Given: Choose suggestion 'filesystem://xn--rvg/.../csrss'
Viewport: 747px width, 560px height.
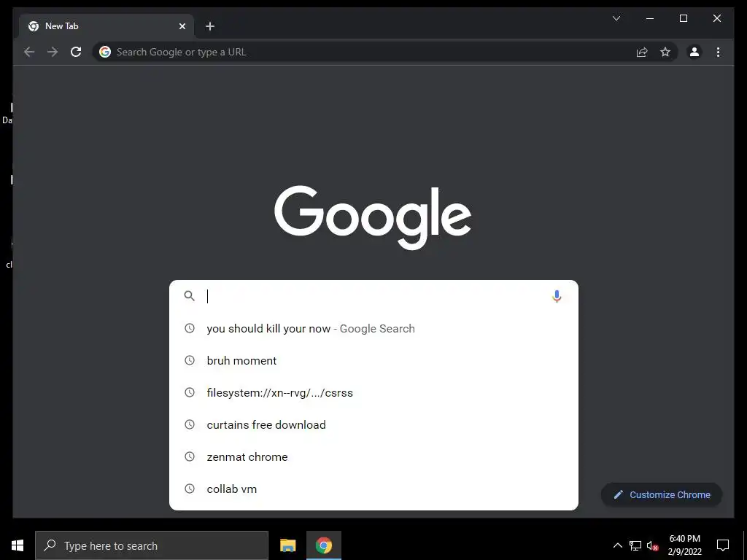Looking at the screenshot, I should click(373, 392).
